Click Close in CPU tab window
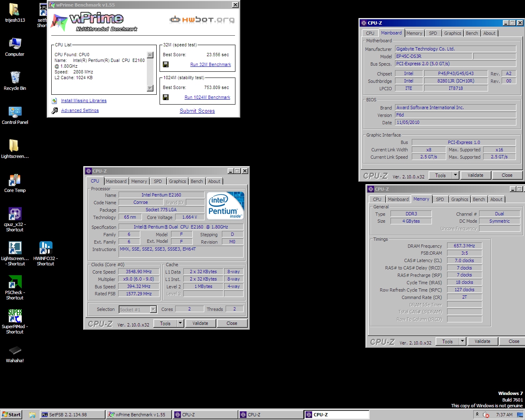The height and width of the screenshot is (420, 525). click(x=232, y=323)
